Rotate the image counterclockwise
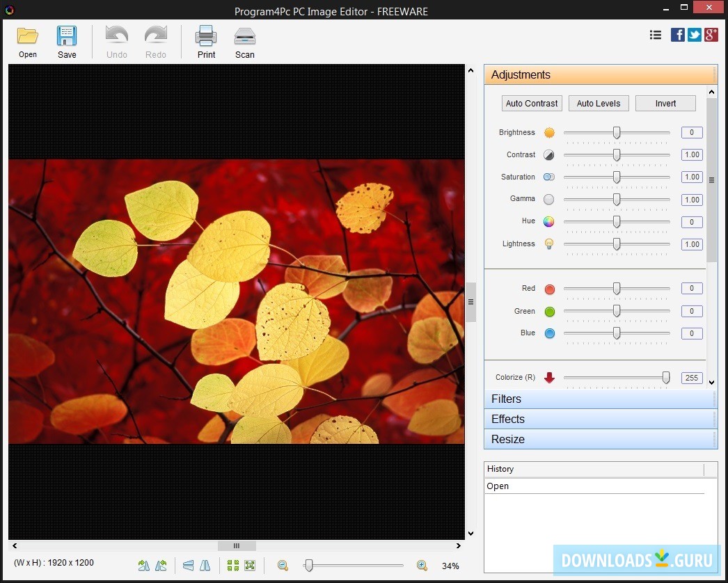The height and width of the screenshot is (583, 728). tap(161, 565)
